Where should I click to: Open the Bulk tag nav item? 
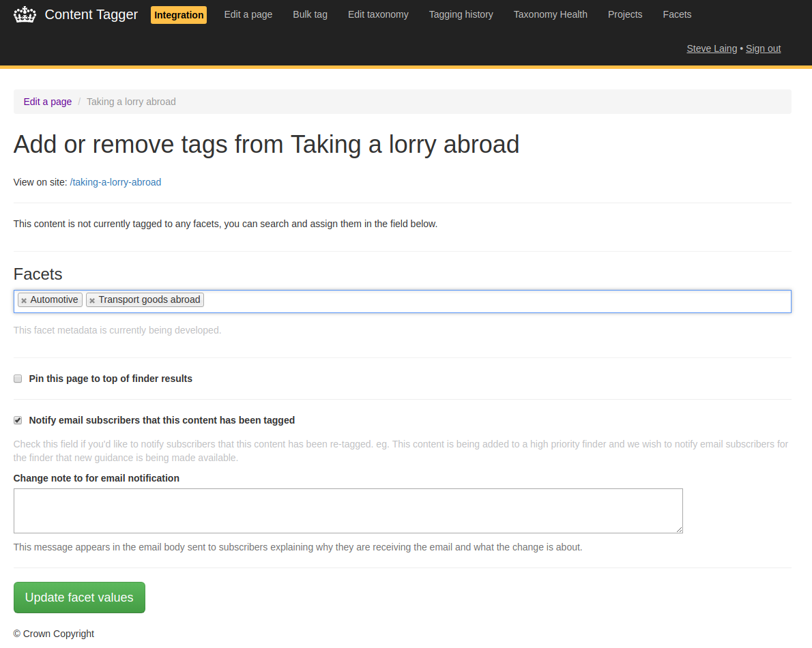(310, 14)
